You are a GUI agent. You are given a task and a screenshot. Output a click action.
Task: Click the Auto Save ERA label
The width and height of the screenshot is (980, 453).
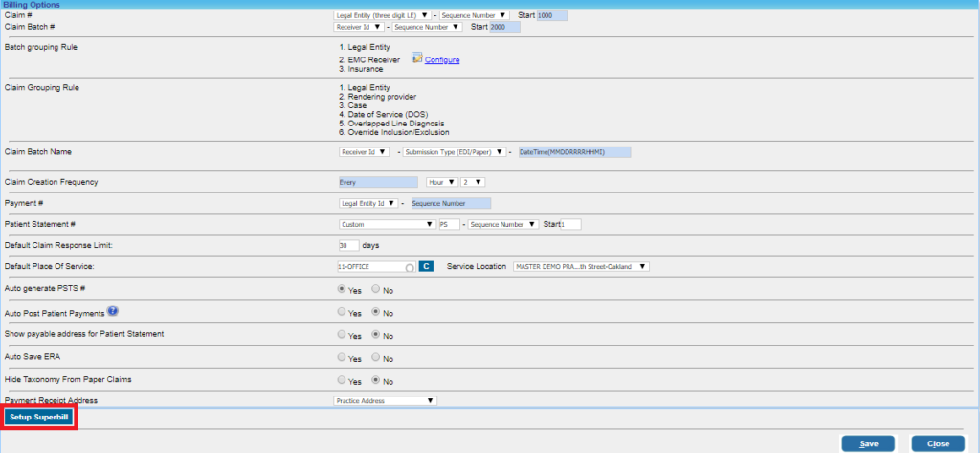(32, 356)
